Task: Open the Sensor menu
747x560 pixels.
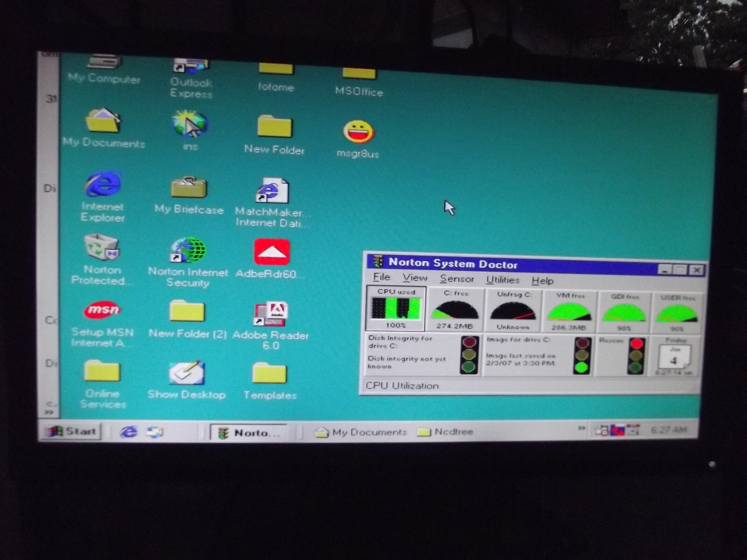Action: (x=457, y=279)
